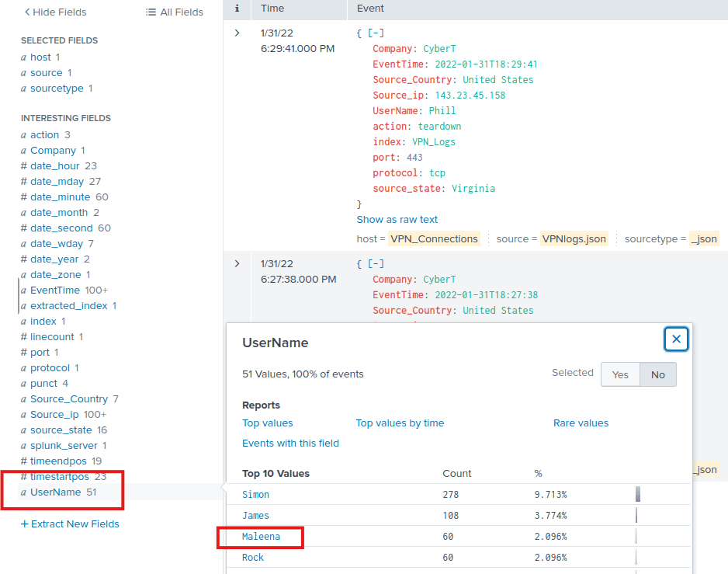Expand the 6:29:41 PM event row
The height and width of the screenshot is (574, 728).
point(237,33)
